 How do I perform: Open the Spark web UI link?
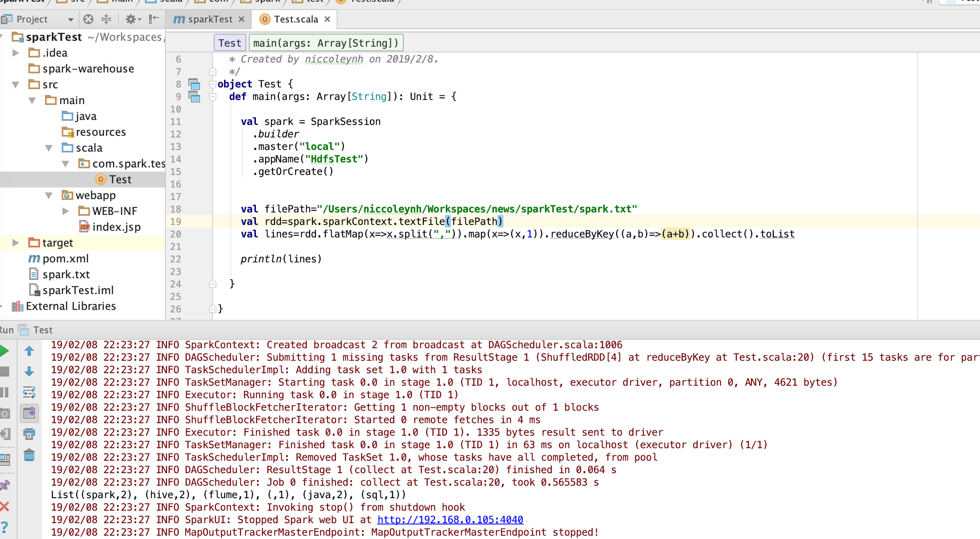(450, 520)
